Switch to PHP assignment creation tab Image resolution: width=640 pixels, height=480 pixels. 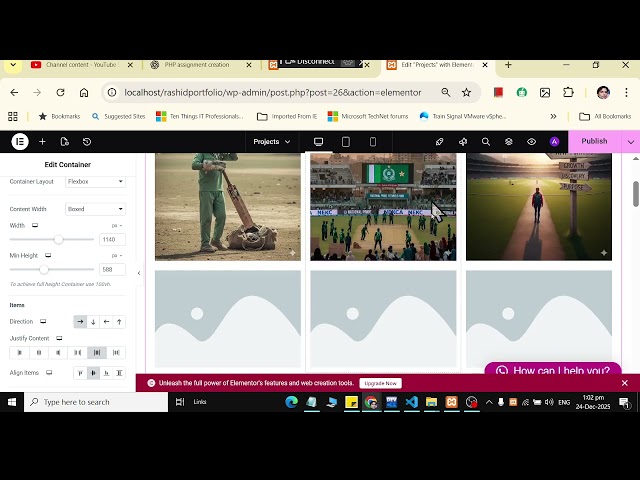click(x=197, y=65)
